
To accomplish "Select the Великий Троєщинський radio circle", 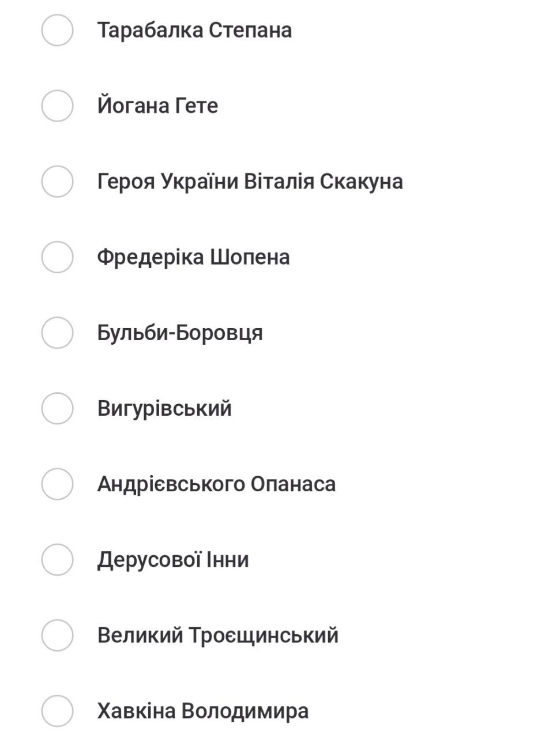I will [x=57, y=635].
